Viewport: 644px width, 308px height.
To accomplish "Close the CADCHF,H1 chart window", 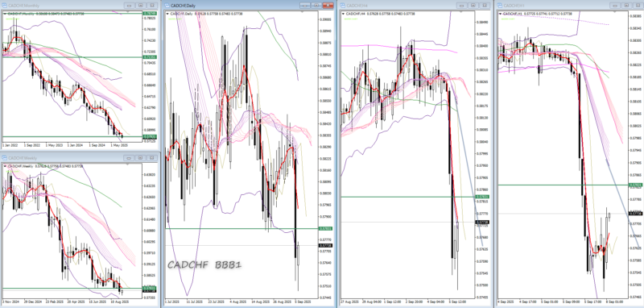I will pos(638,6).
